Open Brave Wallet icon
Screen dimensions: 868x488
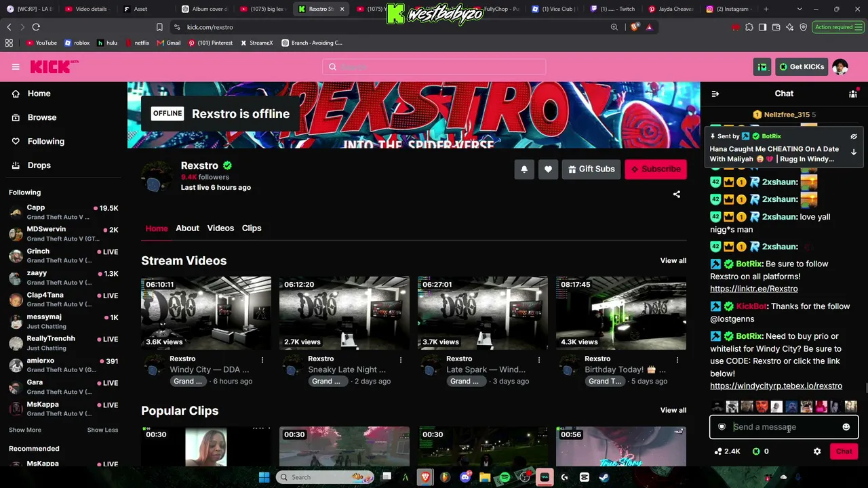[776, 27]
